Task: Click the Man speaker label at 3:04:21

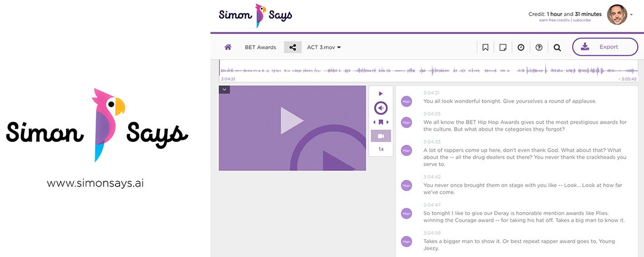Action: (x=406, y=101)
